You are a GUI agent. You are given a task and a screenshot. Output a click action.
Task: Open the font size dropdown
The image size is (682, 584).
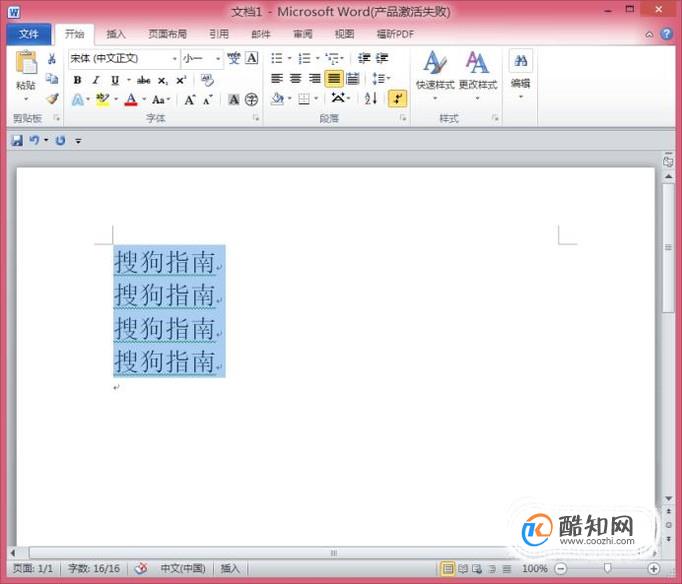coord(218,58)
